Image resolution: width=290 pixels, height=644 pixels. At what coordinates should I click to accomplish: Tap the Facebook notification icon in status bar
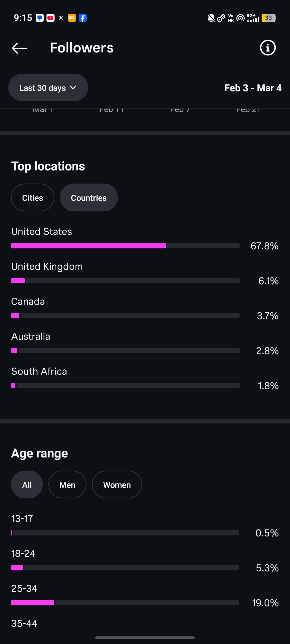(x=83, y=18)
